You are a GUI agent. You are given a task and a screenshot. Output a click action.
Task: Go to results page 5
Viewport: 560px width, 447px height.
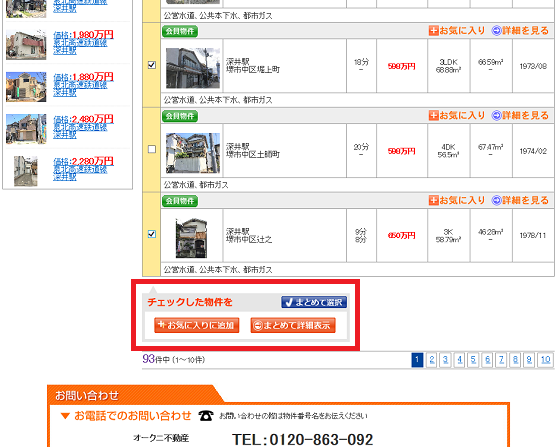(x=473, y=360)
